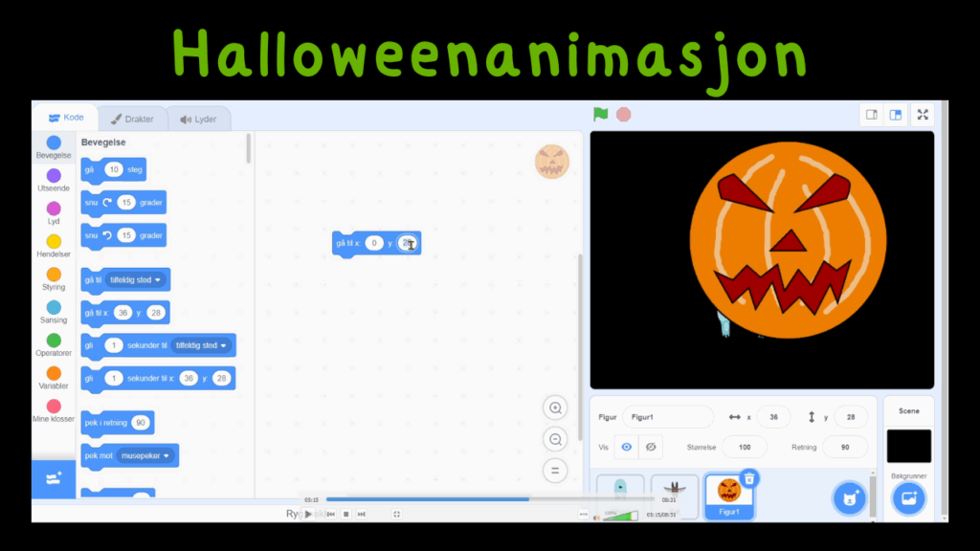This screenshot has height=551, width=980.
Task: Click 'gå til x: 0' block in workspace
Action: [x=376, y=244]
